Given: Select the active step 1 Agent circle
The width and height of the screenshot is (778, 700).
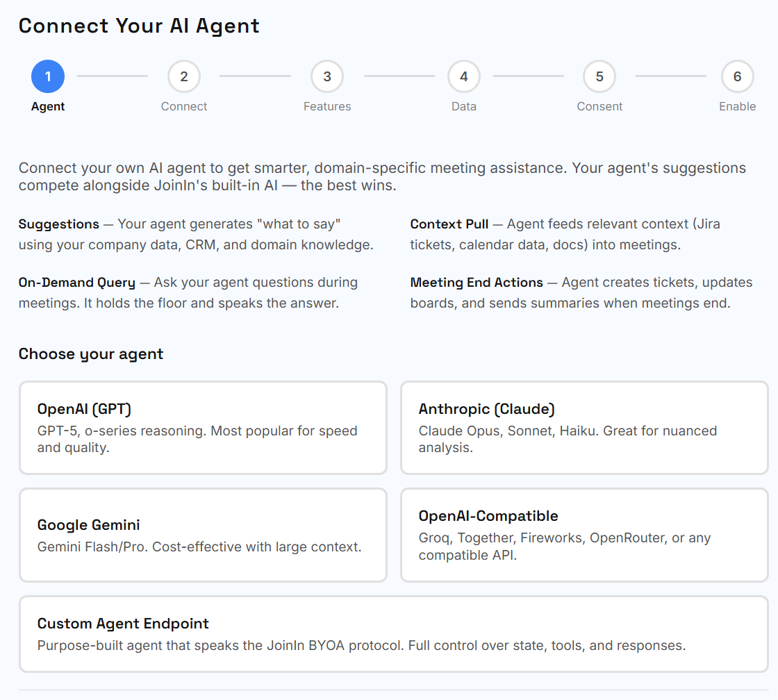Looking at the screenshot, I should coord(48,76).
